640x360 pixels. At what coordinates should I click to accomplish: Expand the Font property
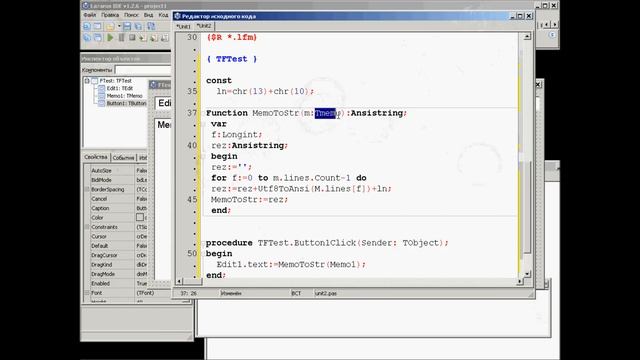pos(87,293)
